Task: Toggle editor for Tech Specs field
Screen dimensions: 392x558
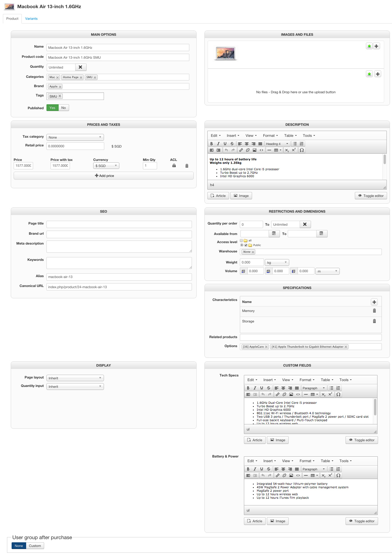Action: click(362, 440)
